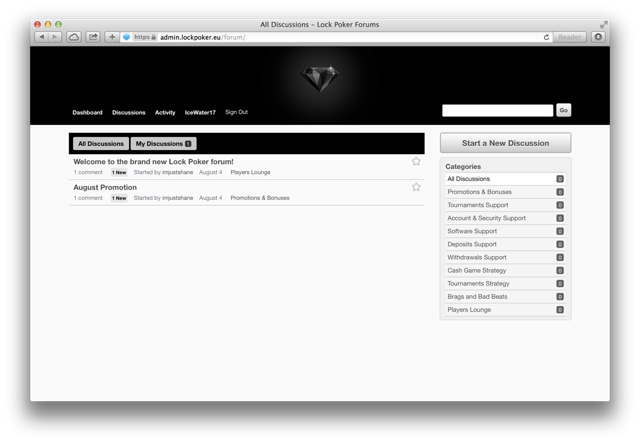Image resolution: width=640 pixels, height=443 pixels.
Task: Select Tournaments Support category
Action: tap(505, 205)
